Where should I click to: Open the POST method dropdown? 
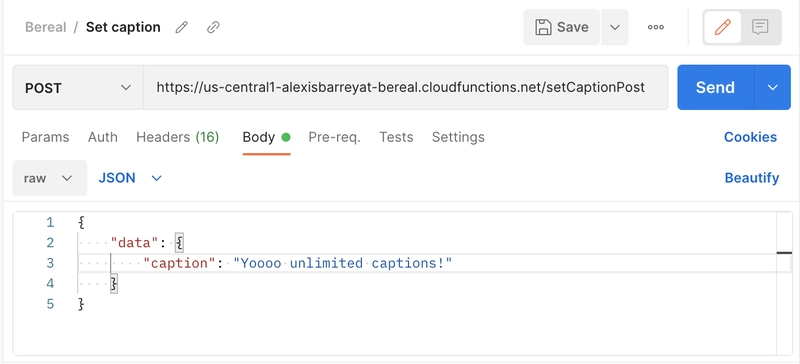pyautogui.click(x=78, y=87)
